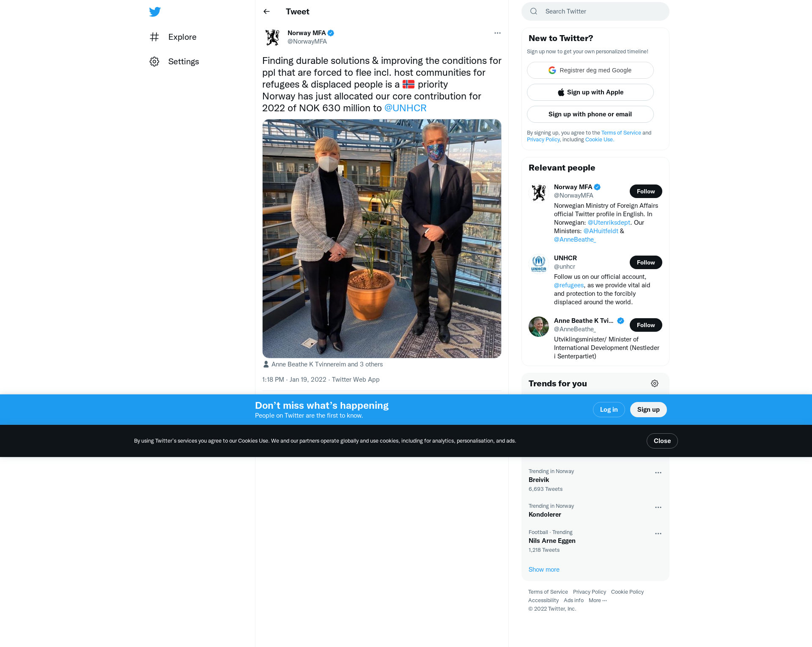Expand the footer More menu
The image size is (812, 647).
point(598,600)
